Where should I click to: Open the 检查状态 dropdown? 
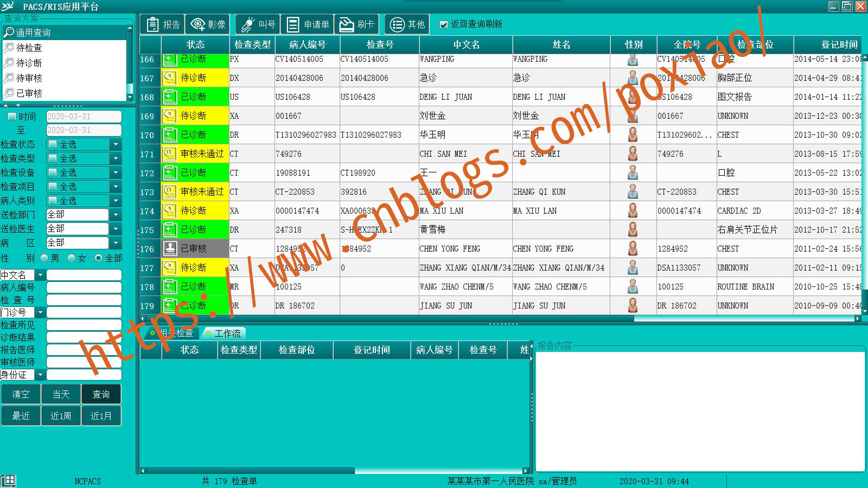tap(116, 144)
